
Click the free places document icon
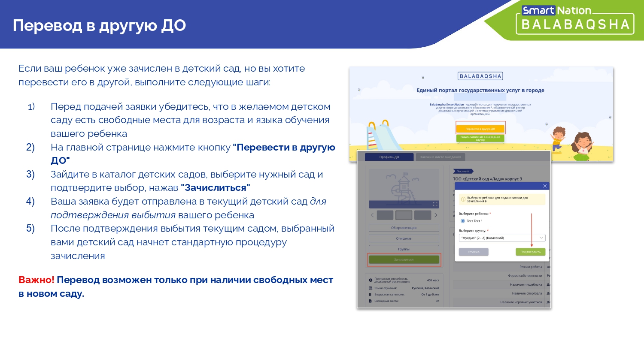point(371,301)
